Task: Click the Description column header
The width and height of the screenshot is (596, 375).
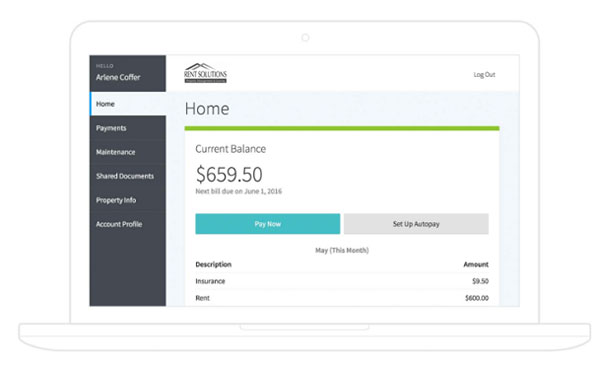Action: tap(214, 264)
